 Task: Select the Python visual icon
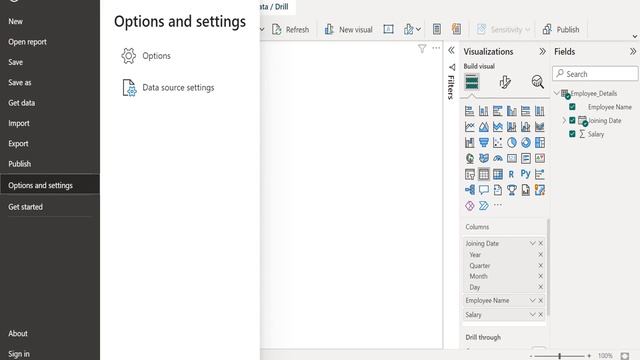526,174
